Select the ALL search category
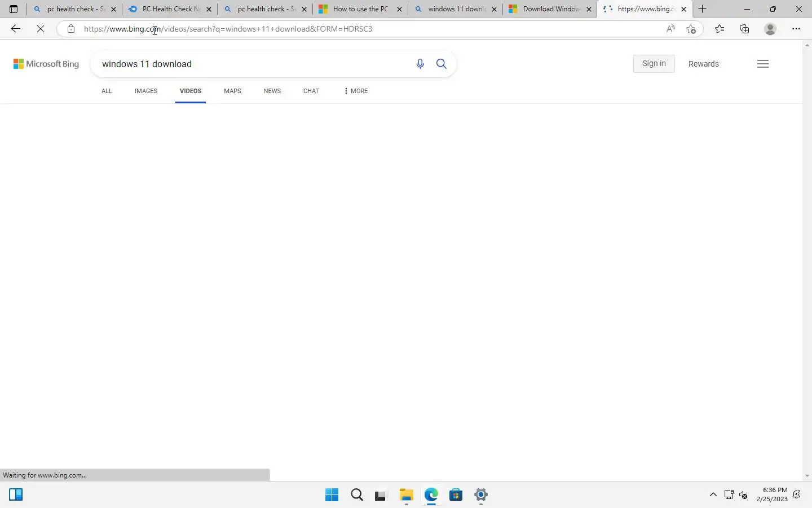This screenshot has height=508, width=812. (x=107, y=91)
